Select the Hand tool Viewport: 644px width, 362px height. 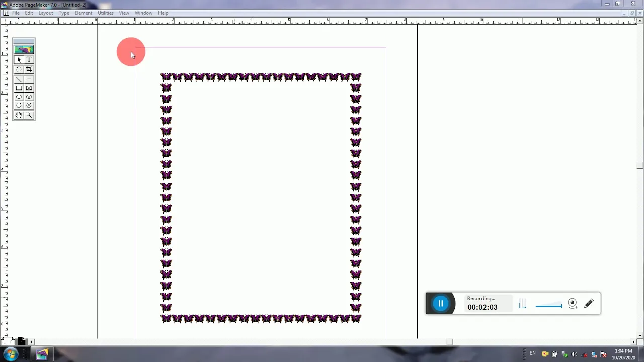(x=19, y=115)
